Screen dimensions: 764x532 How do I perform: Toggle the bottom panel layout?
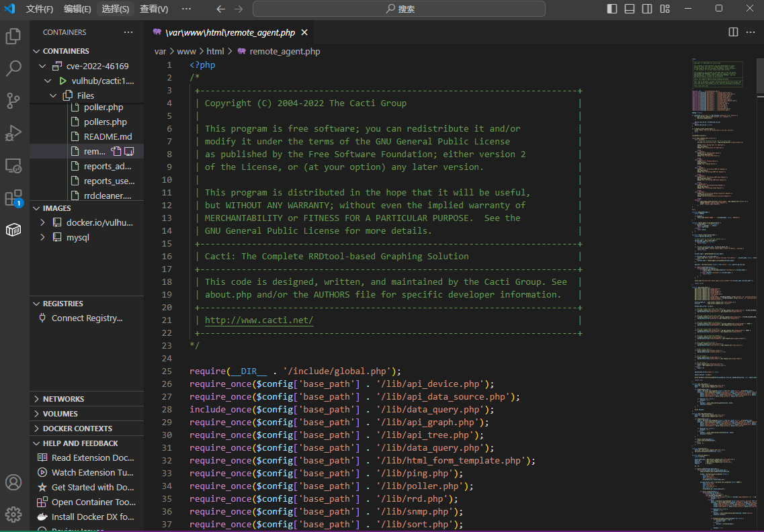pyautogui.click(x=630, y=9)
